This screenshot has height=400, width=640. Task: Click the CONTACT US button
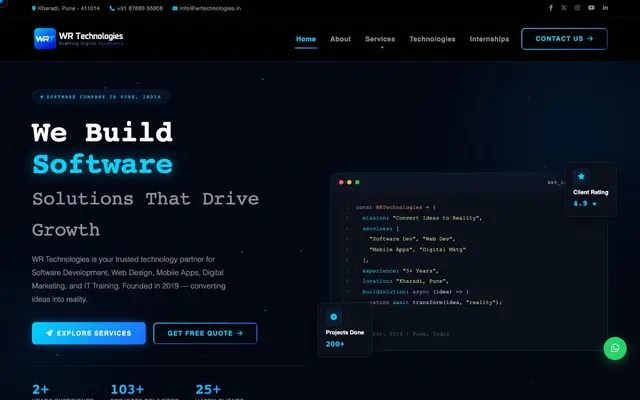(x=564, y=39)
